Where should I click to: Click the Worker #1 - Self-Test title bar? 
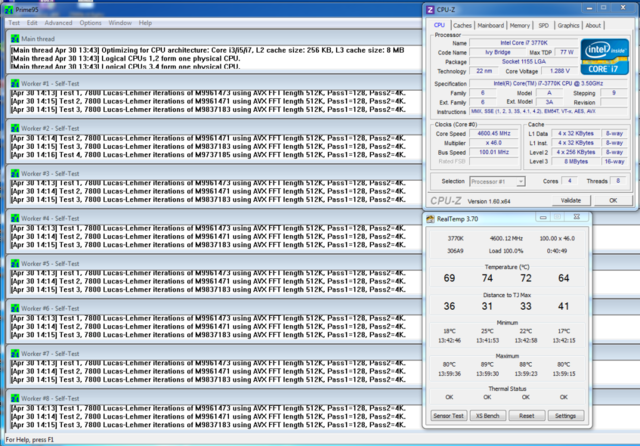point(213,84)
